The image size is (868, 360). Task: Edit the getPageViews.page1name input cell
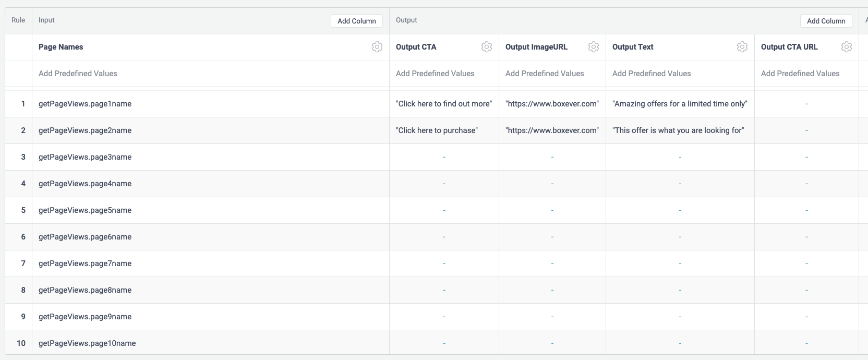(85, 104)
